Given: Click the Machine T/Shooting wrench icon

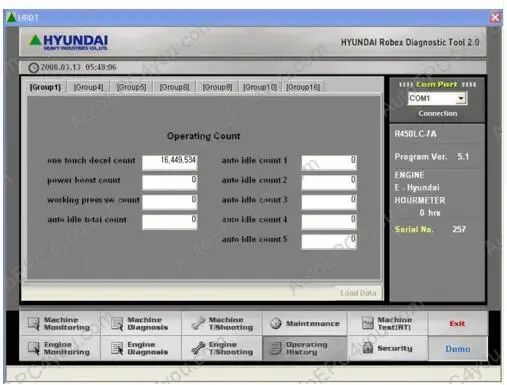Looking at the screenshot, I should 198,324.
